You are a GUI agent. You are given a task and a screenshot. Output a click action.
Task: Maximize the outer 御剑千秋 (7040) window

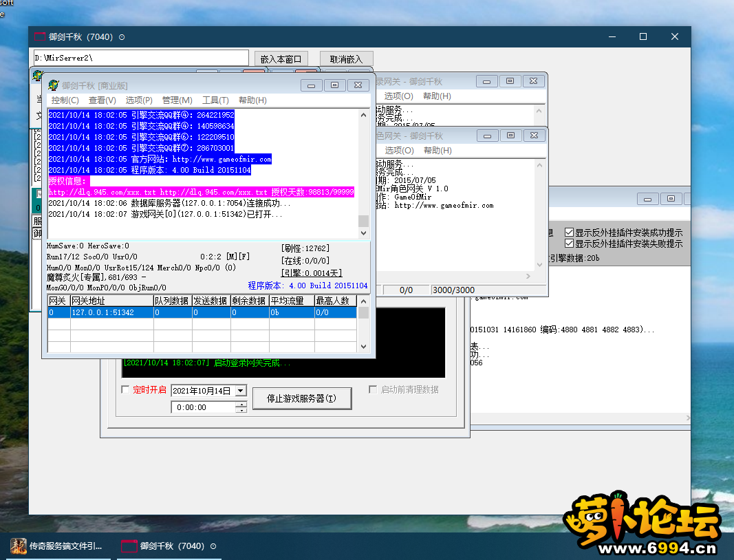[643, 36]
